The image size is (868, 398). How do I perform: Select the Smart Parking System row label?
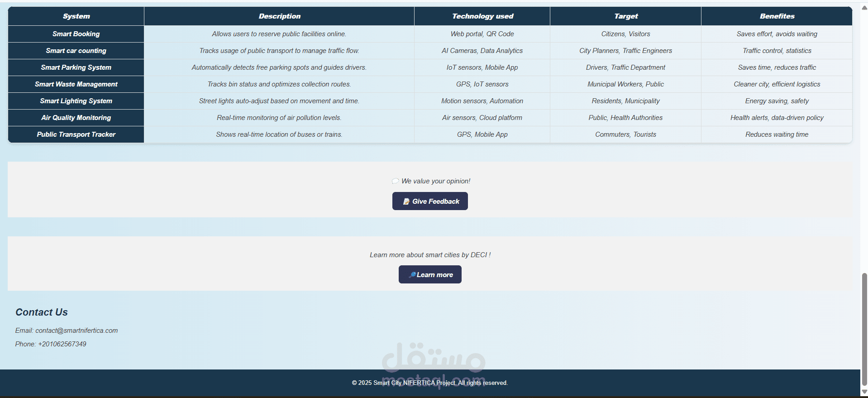pyautogui.click(x=76, y=67)
